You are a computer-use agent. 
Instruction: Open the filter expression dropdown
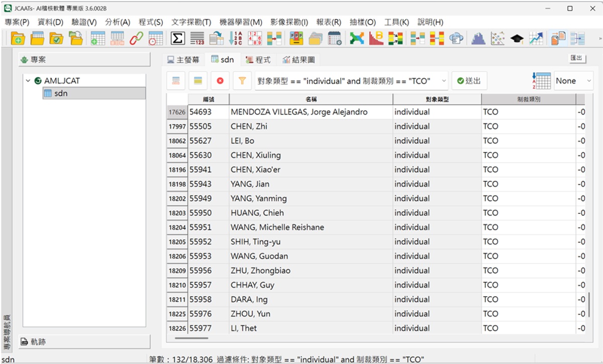point(443,81)
